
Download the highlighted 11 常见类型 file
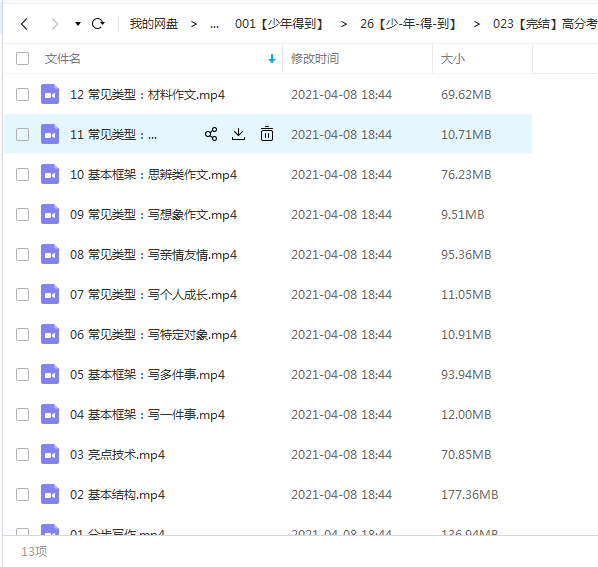click(x=239, y=134)
